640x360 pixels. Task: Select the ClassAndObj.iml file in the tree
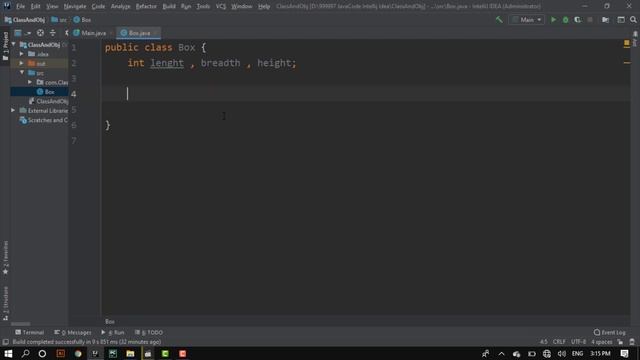click(48, 101)
